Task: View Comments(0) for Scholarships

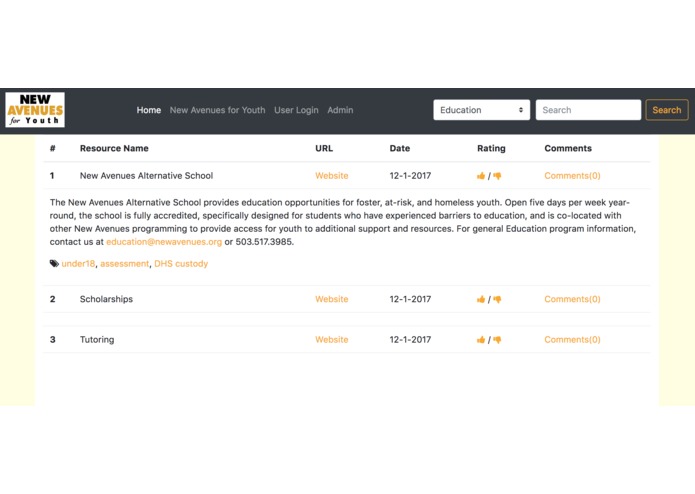Action: pos(572,299)
